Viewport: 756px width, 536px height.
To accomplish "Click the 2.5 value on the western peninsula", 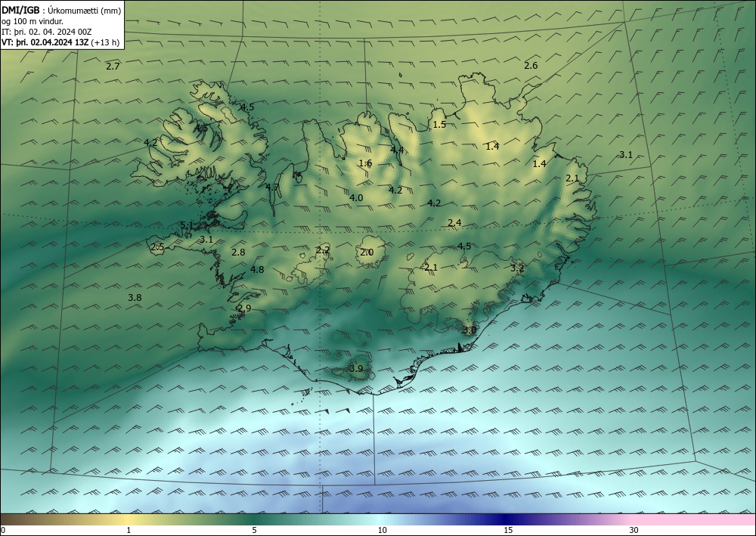I will click(158, 247).
